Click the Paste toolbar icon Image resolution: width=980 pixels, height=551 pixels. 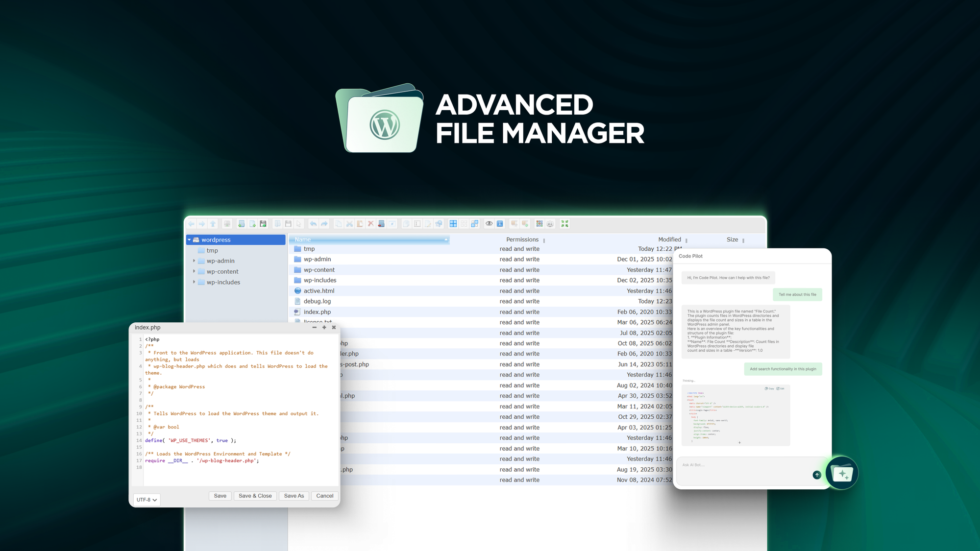(360, 224)
